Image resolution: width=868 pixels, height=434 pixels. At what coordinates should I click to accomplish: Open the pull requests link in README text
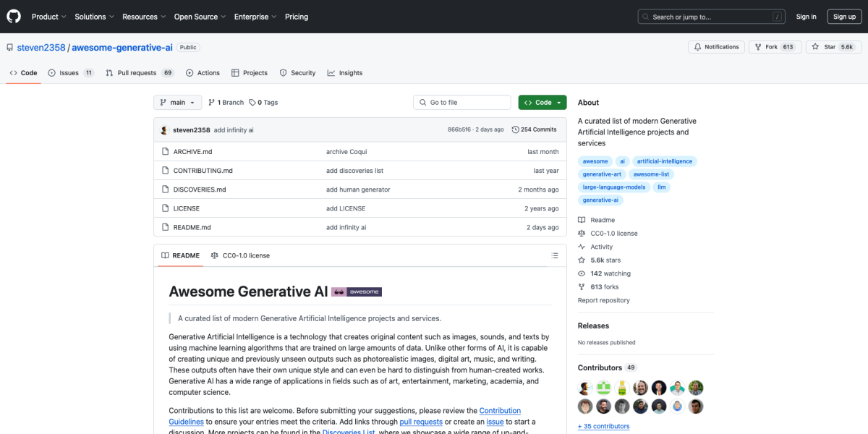[421, 422]
